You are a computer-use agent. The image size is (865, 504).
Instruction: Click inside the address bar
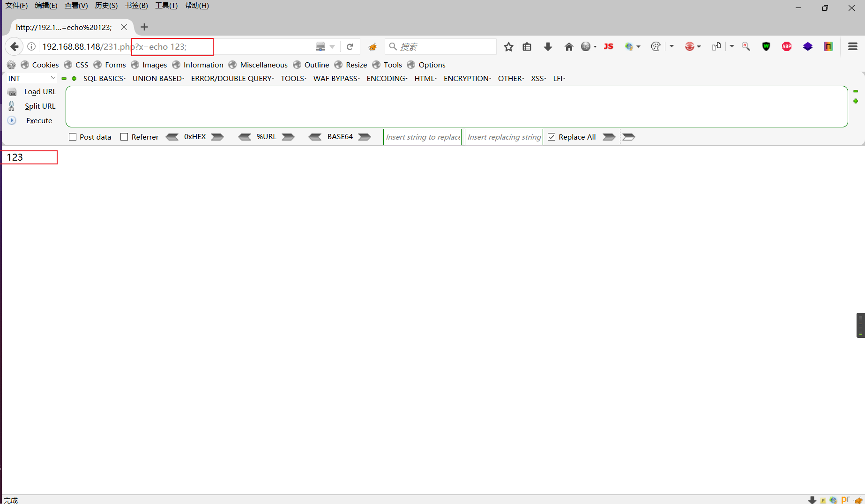234,46
